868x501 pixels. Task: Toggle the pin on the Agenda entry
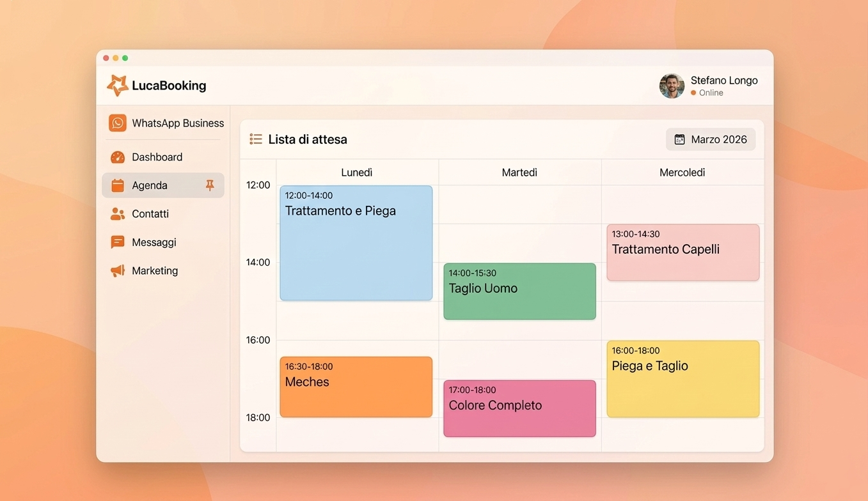[x=209, y=185]
